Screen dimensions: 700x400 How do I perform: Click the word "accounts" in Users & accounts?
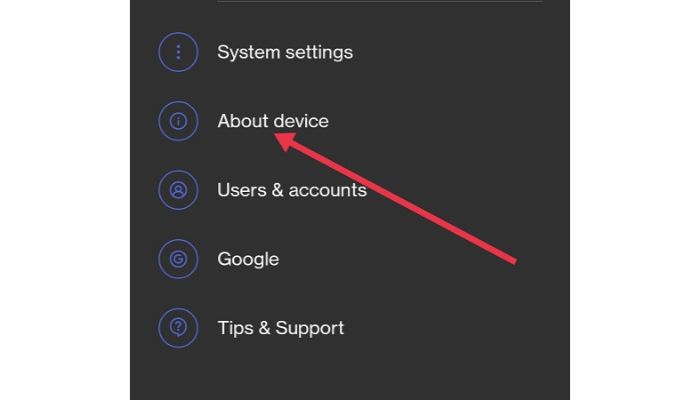tap(328, 191)
